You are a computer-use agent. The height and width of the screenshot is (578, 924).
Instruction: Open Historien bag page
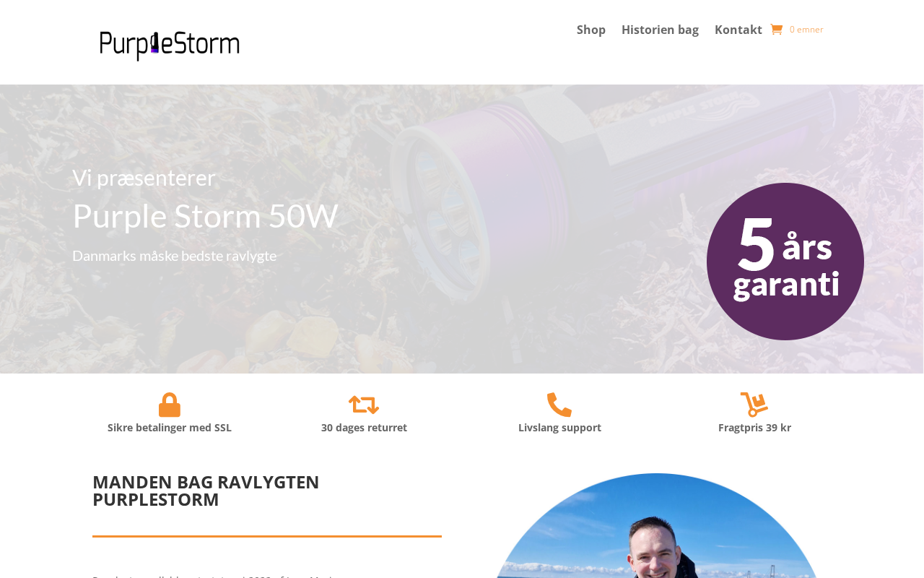click(660, 30)
